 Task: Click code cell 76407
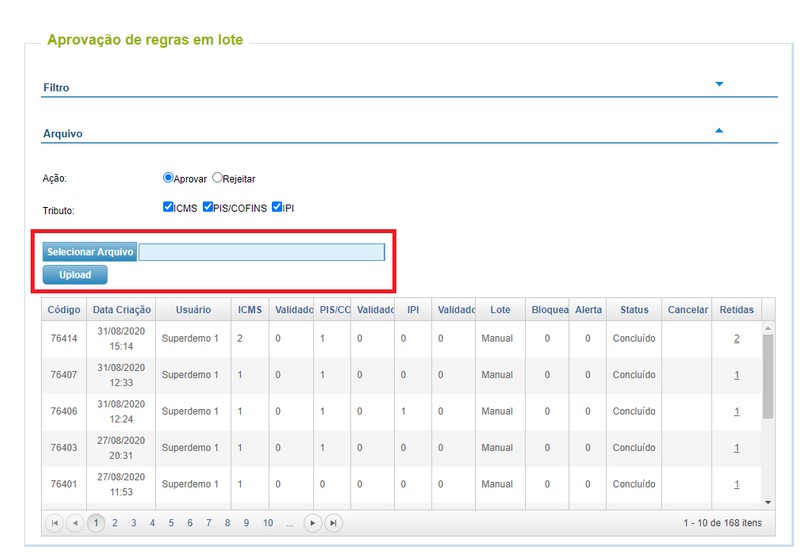pyautogui.click(x=64, y=375)
